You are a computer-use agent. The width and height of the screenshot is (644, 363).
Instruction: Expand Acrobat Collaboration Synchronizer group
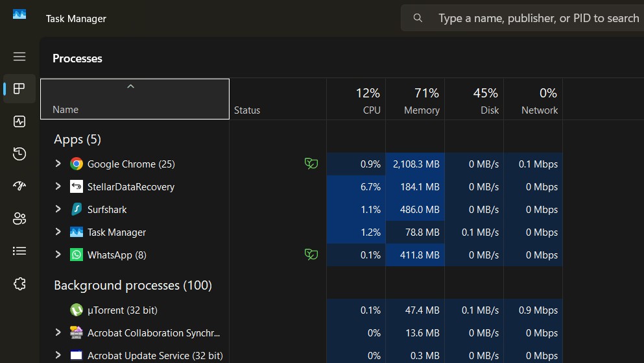point(58,332)
